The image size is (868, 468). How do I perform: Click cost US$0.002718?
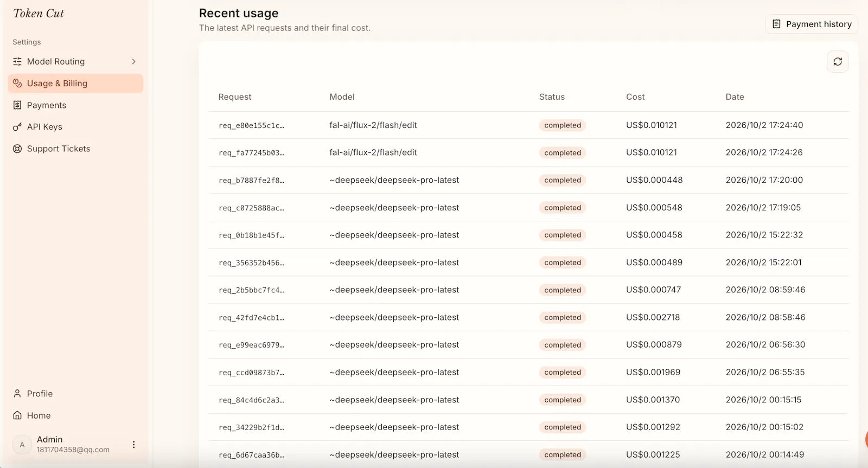click(x=653, y=317)
